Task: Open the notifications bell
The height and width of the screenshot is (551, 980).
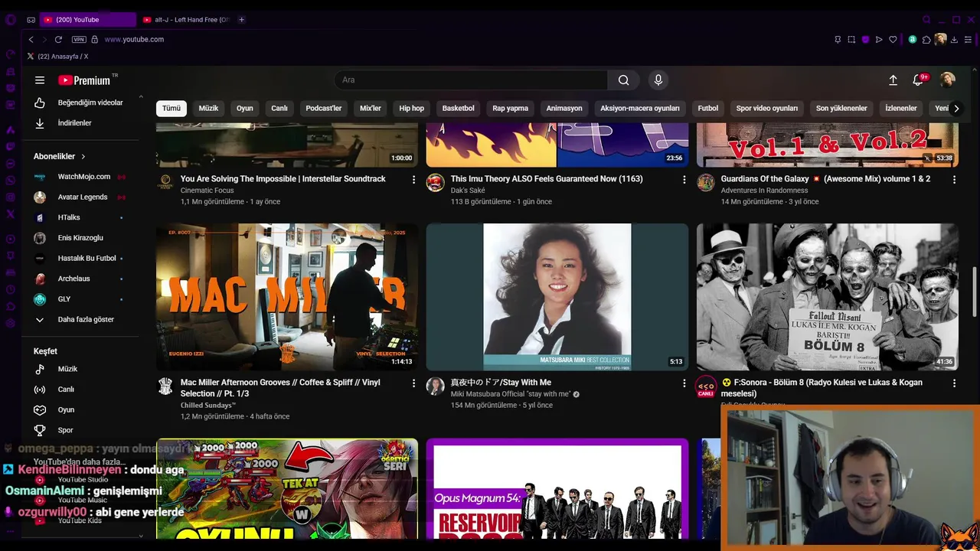Action: pos(918,80)
